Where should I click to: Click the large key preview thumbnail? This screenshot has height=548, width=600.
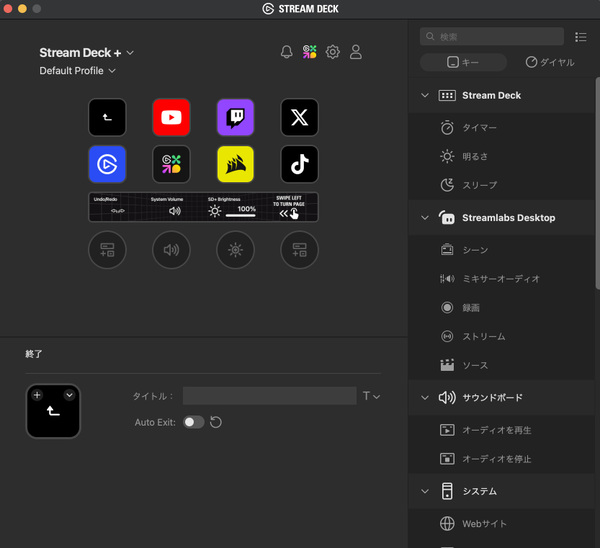[x=53, y=411]
